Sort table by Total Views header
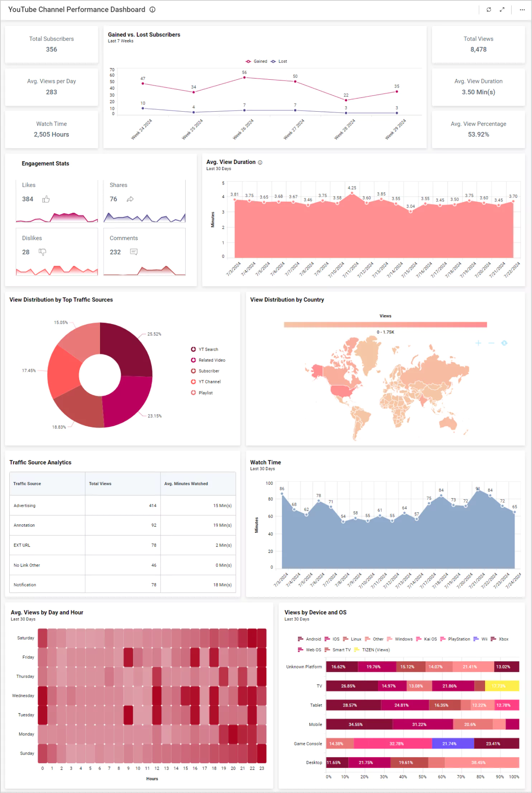 point(100,484)
